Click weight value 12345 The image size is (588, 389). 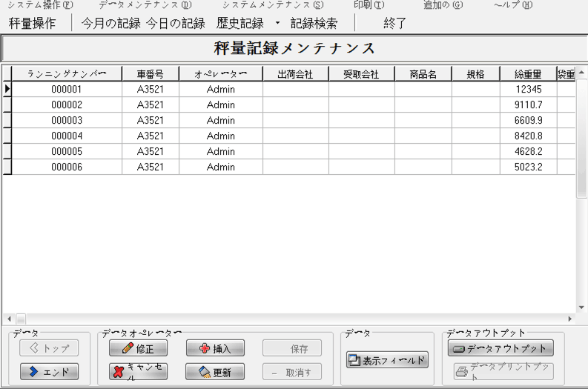tap(529, 89)
